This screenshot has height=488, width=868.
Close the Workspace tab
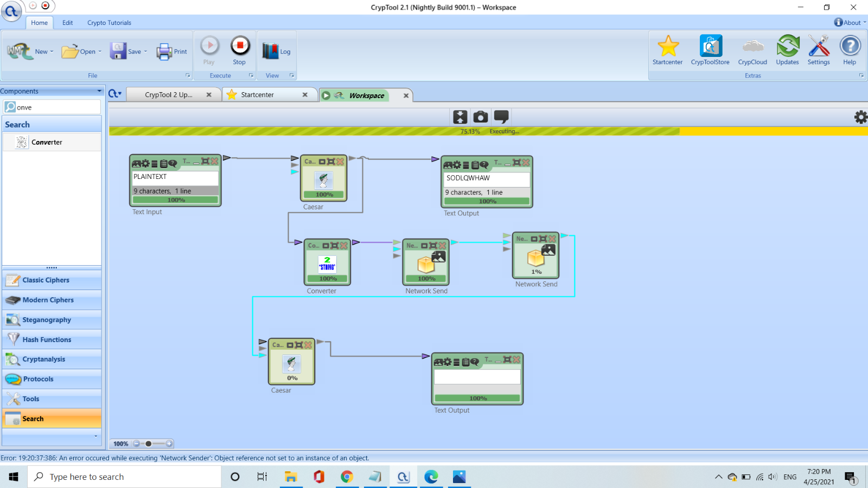pos(406,95)
